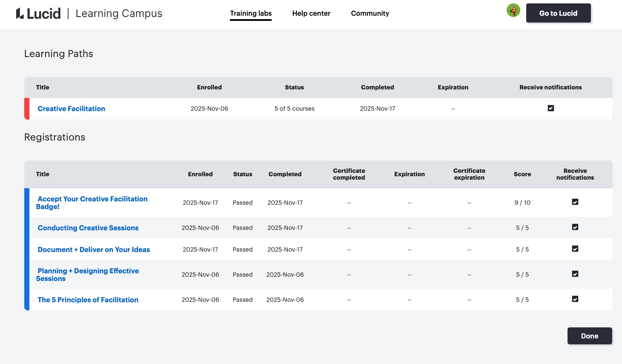This screenshot has width=622, height=364.
Task: Click the Learning Paths Enrolled date 2025-Nov-06
Action: click(209, 109)
